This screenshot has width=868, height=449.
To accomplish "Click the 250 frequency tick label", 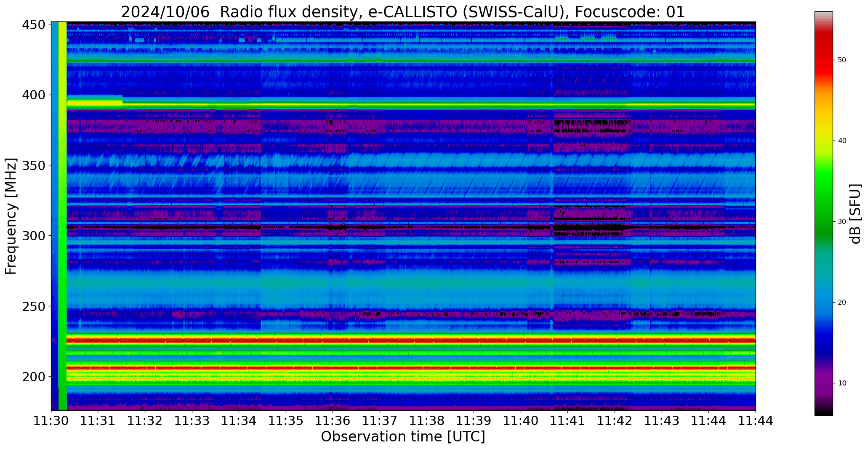I will point(34,306).
